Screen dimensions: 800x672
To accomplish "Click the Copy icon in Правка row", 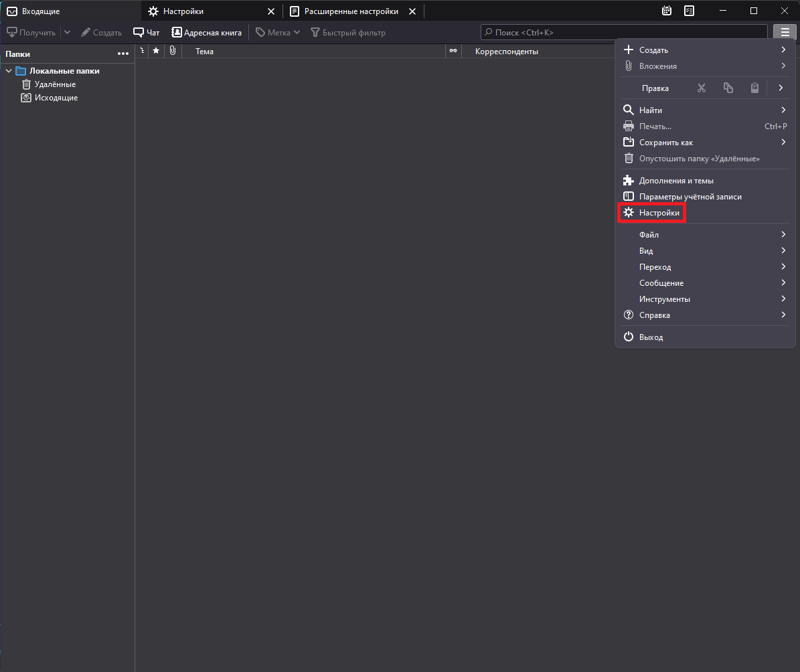I will pyautogui.click(x=728, y=88).
